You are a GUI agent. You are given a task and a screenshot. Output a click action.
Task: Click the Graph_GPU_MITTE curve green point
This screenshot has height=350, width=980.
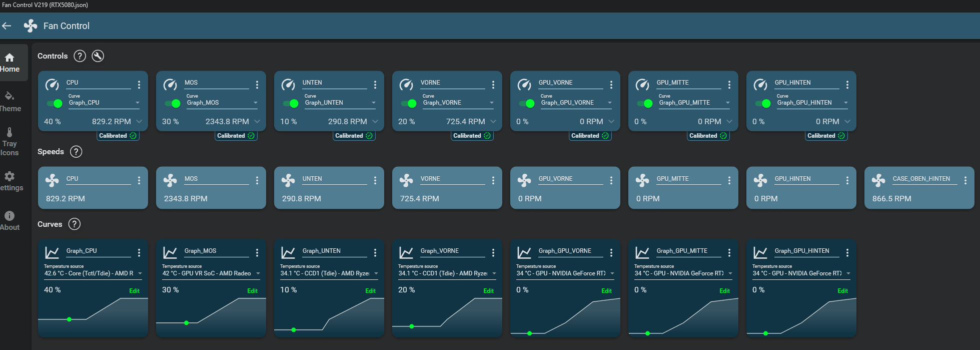(x=647, y=333)
